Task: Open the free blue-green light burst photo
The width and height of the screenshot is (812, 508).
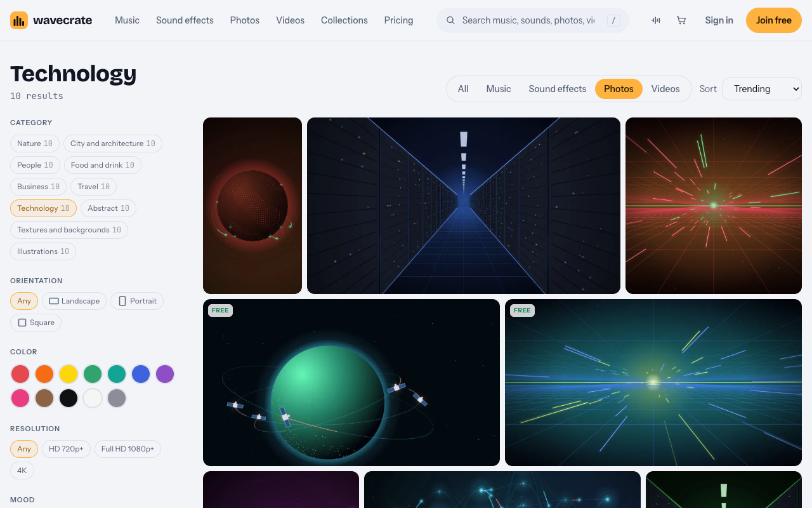Action: (653, 382)
